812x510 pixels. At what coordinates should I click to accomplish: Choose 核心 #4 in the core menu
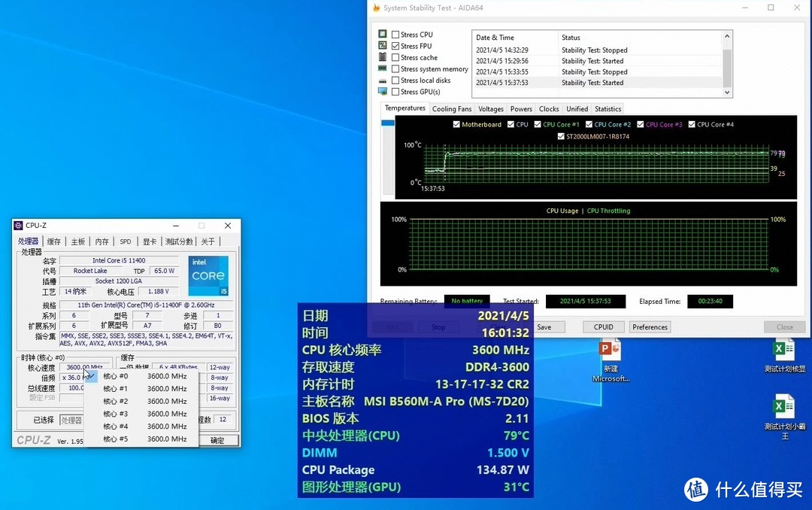[x=141, y=426]
